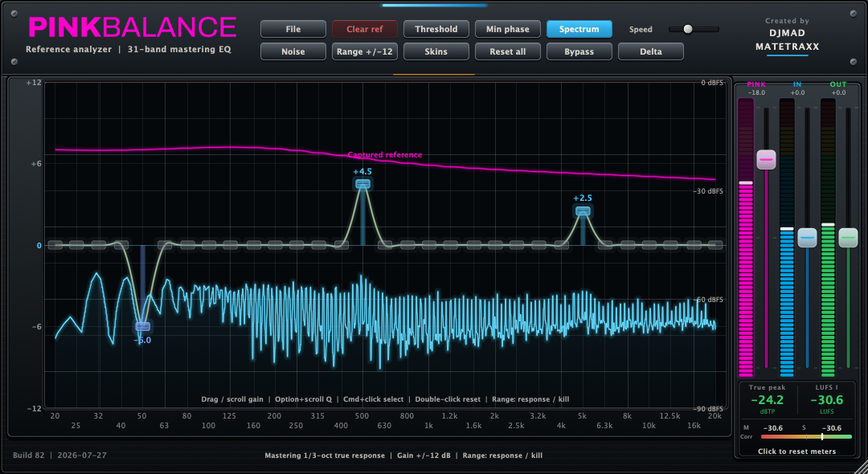
Task: Open the Skins selector
Action: (436, 51)
